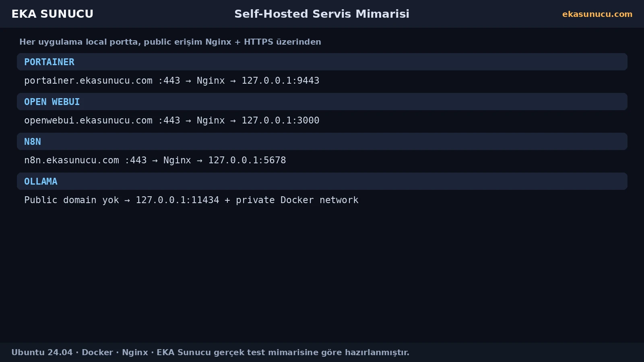
Task: Click the 127.0.0.1:5678 address
Action: click(247, 160)
